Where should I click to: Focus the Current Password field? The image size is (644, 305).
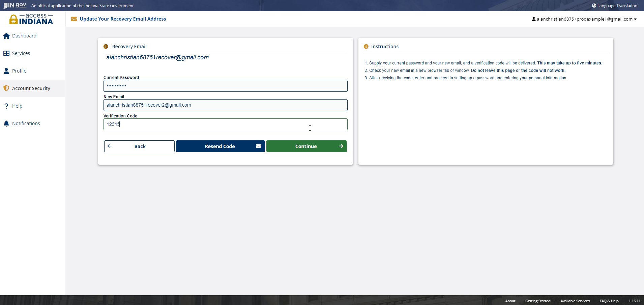point(225,86)
